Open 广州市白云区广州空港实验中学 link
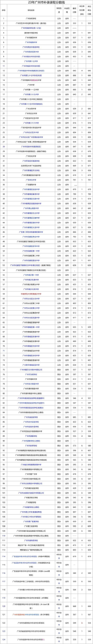 (31, 137)
